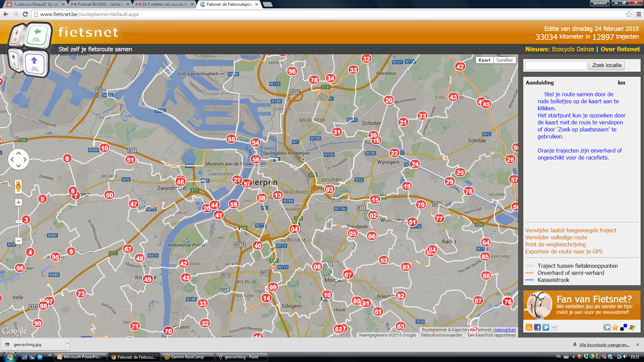Image resolution: width=644 pixels, height=362 pixels.
Task: Open the Chrome hamburger menu
Action: (639, 14)
